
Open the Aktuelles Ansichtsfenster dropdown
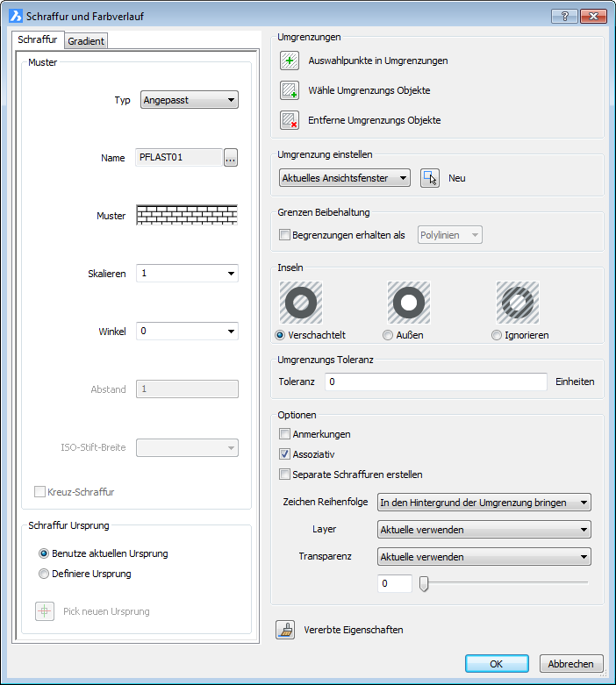[x=345, y=178]
